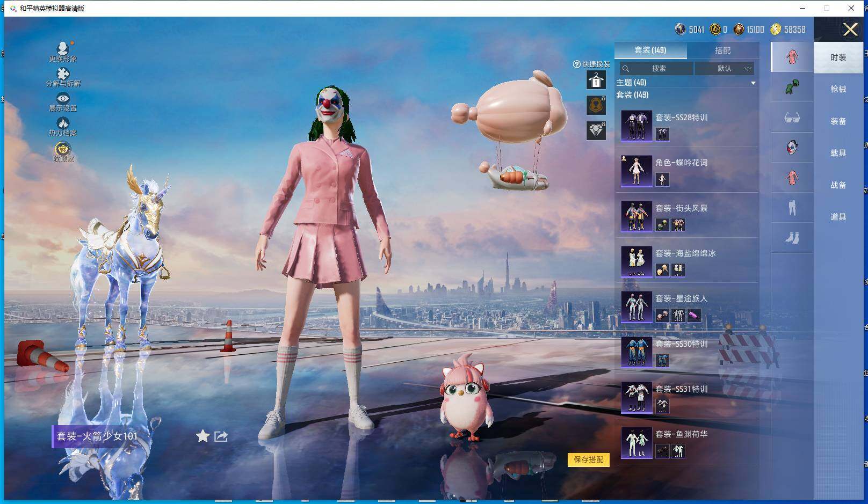The height and width of the screenshot is (504, 868).
Task: Select the green hair slot
Action: point(792,87)
